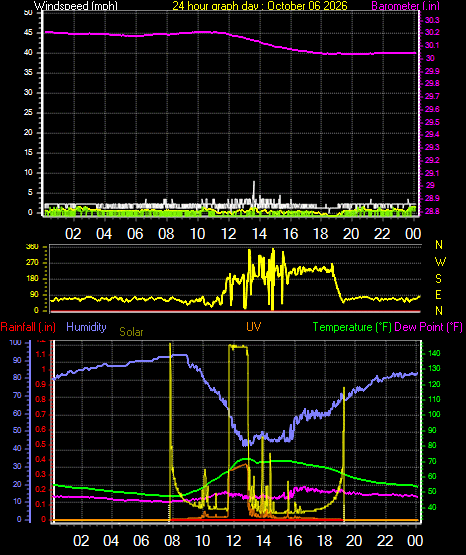Click the 29.9 barometer scale value
Screen dimensions: 466x555
click(432, 71)
